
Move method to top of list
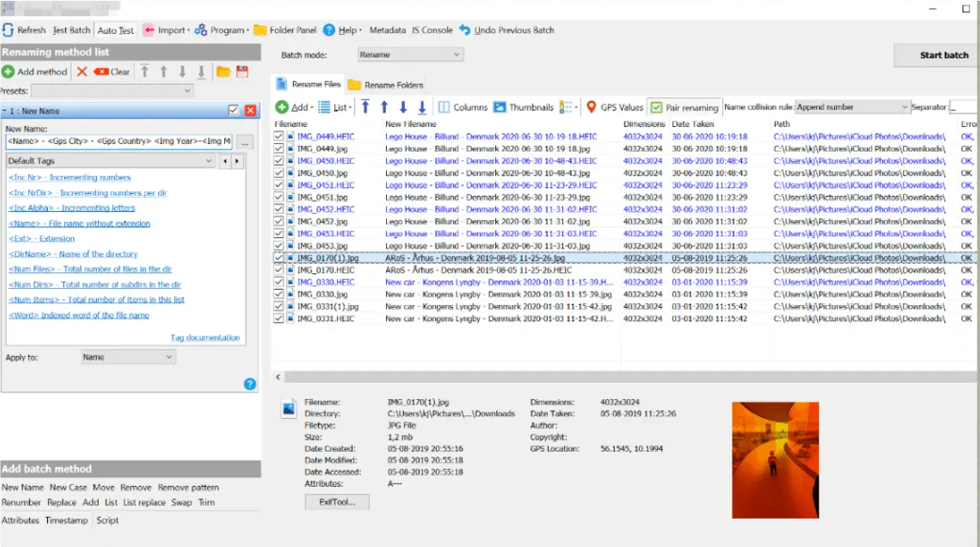point(144,72)
